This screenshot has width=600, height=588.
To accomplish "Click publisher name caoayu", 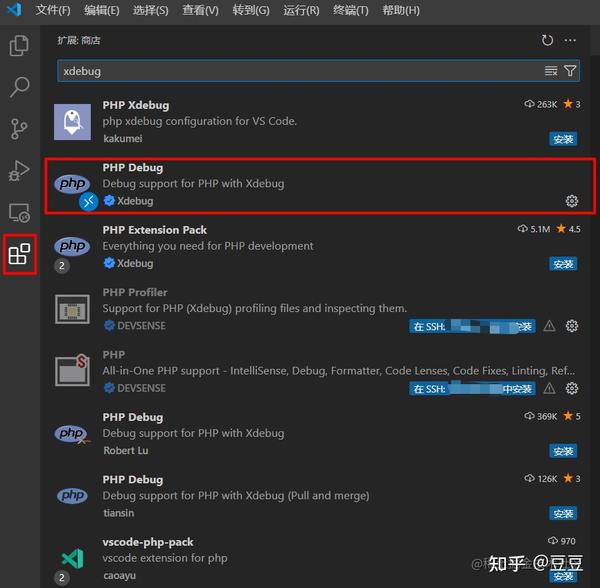I will click(119, 575).
